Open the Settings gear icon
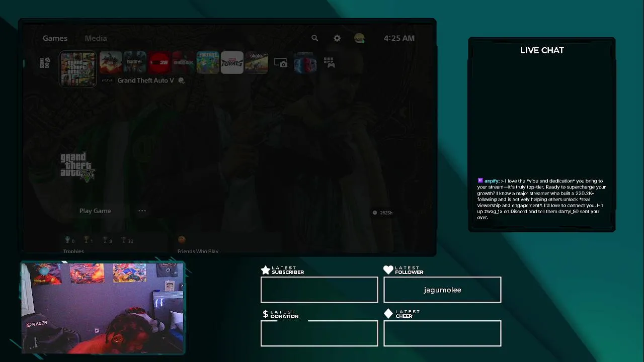The width and height of the screenshot is (644, 362). click(x=337, y=38)
